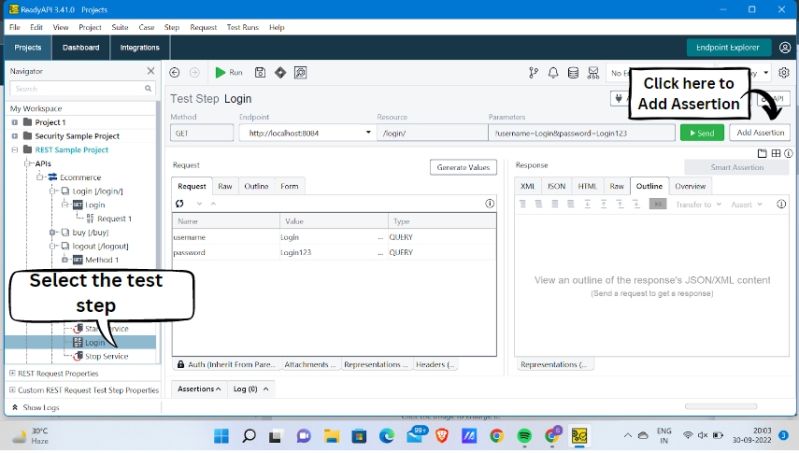Select the buy [/buy] resource
The image size is (799, 453).
(90, 232)
